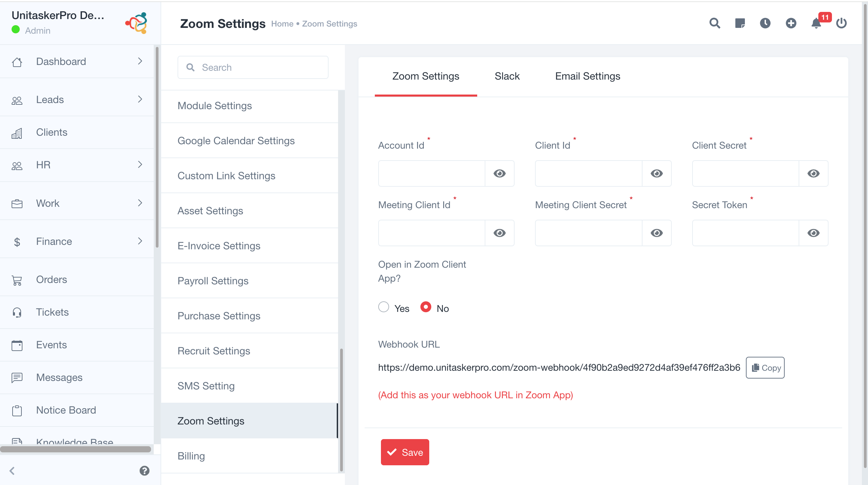Open Custom Link Settings

click(x=250, y=176)
